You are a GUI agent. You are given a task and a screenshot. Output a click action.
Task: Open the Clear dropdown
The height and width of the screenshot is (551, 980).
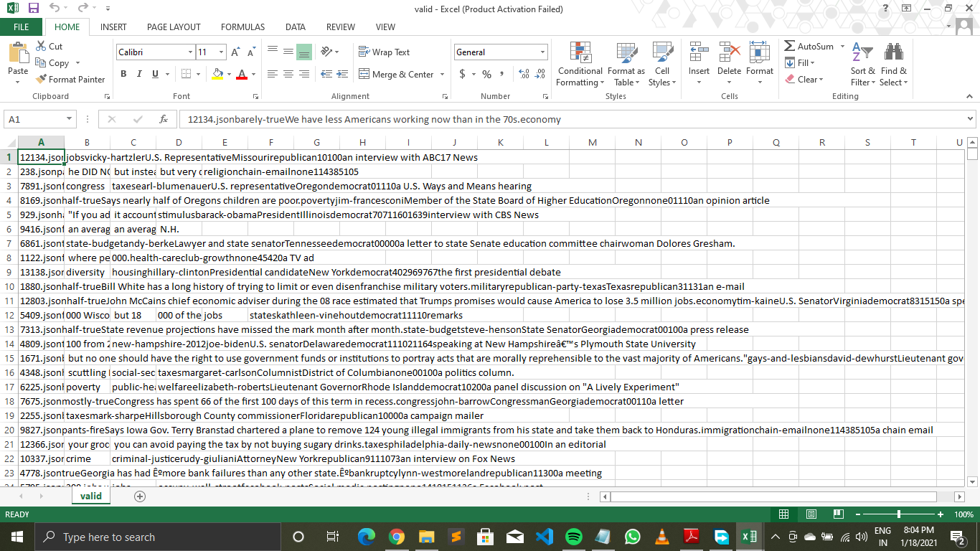coord(803,79)
